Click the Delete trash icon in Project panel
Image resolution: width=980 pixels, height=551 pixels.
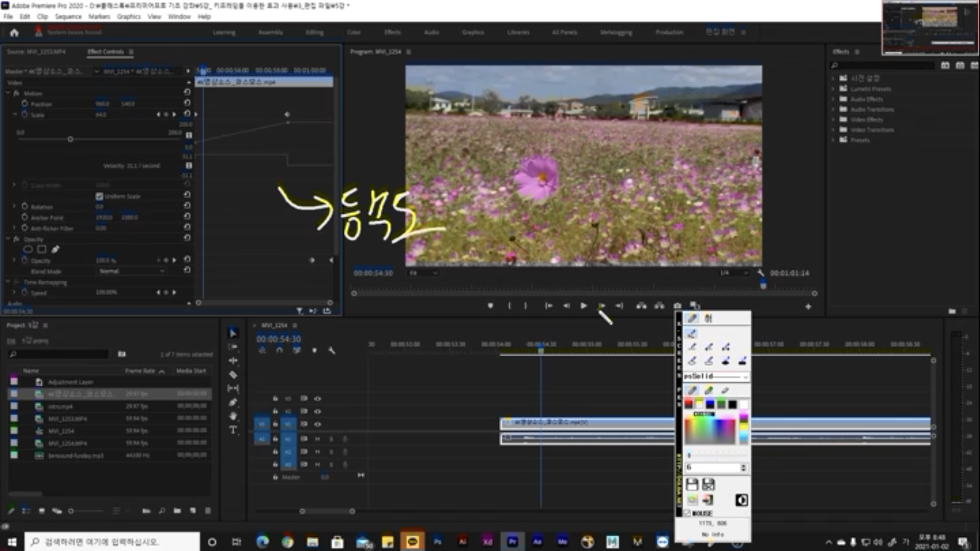pos(207,511)
